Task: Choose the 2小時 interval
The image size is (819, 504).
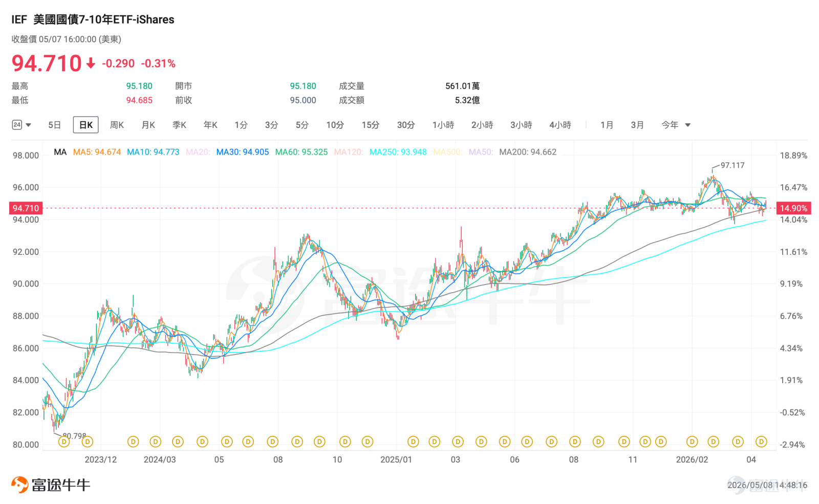Action: click(x=482, y=125)
